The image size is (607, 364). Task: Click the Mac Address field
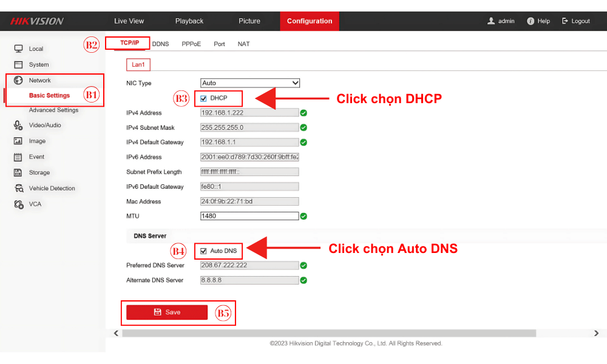[249, 201]
